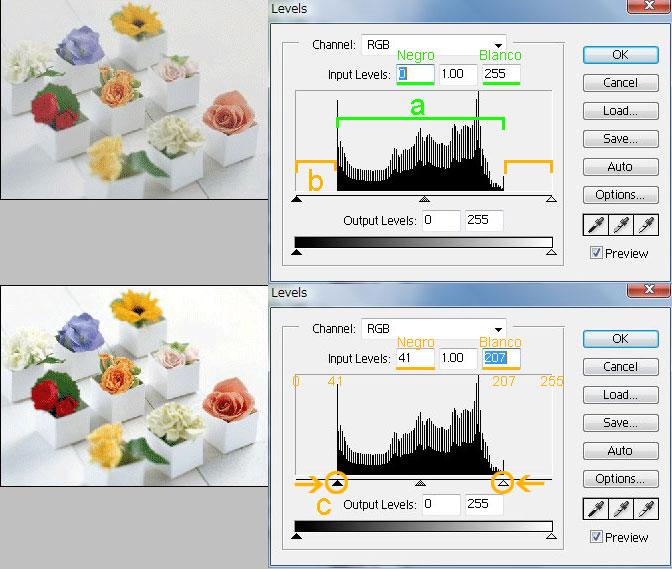Click Load... in the upper Levels dialog

[621, 111]
